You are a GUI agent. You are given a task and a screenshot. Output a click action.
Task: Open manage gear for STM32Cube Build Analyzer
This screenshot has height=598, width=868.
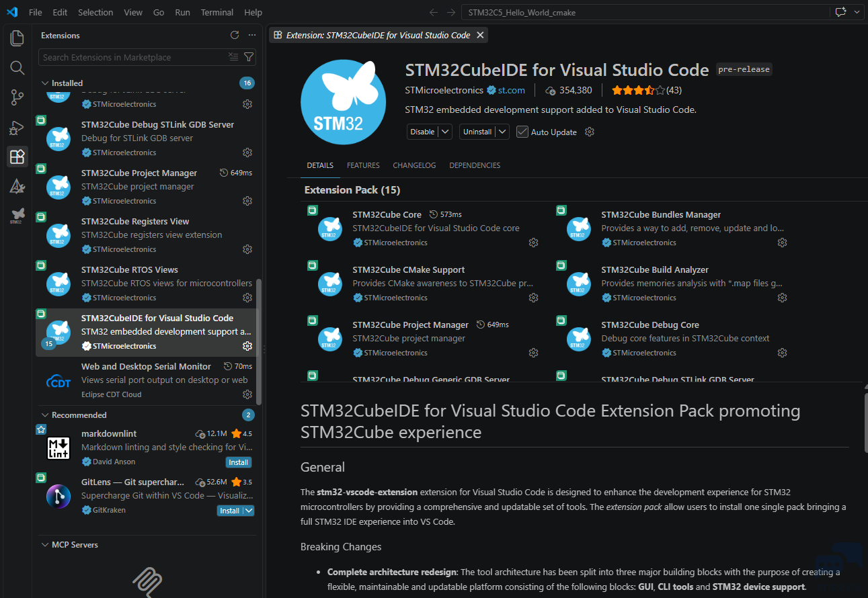click(782, 298)
